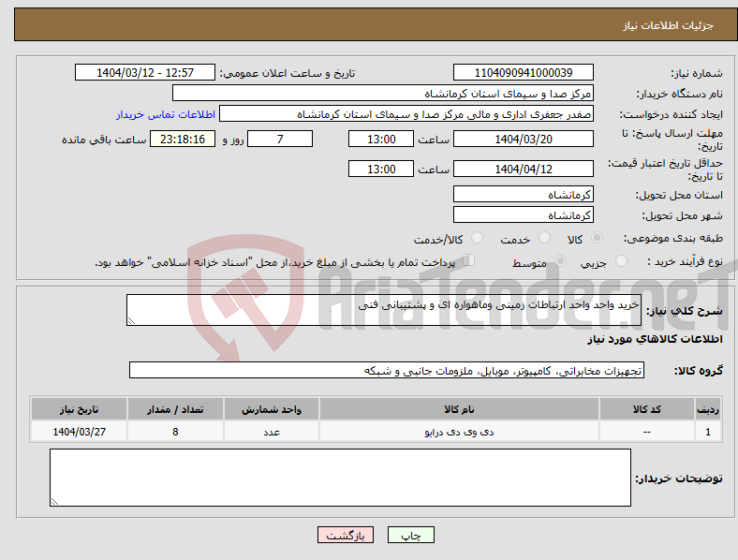The width and height of the screenshot is (738, 560).
Task: Click the چاپ (print) button
Action: click(410, 535)
